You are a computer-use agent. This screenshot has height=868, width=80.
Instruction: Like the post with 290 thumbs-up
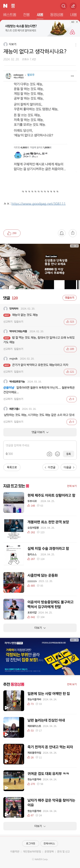pos(12,233)
